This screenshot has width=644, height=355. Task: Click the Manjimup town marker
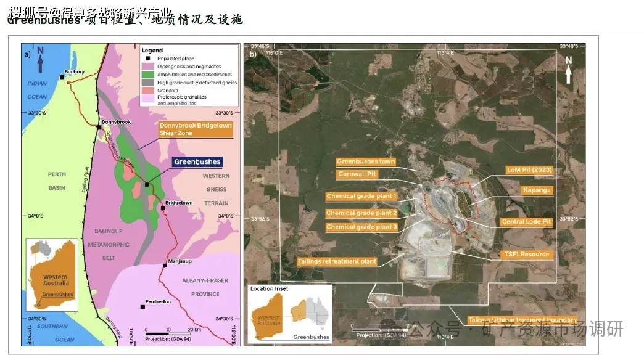coord(165,266)
